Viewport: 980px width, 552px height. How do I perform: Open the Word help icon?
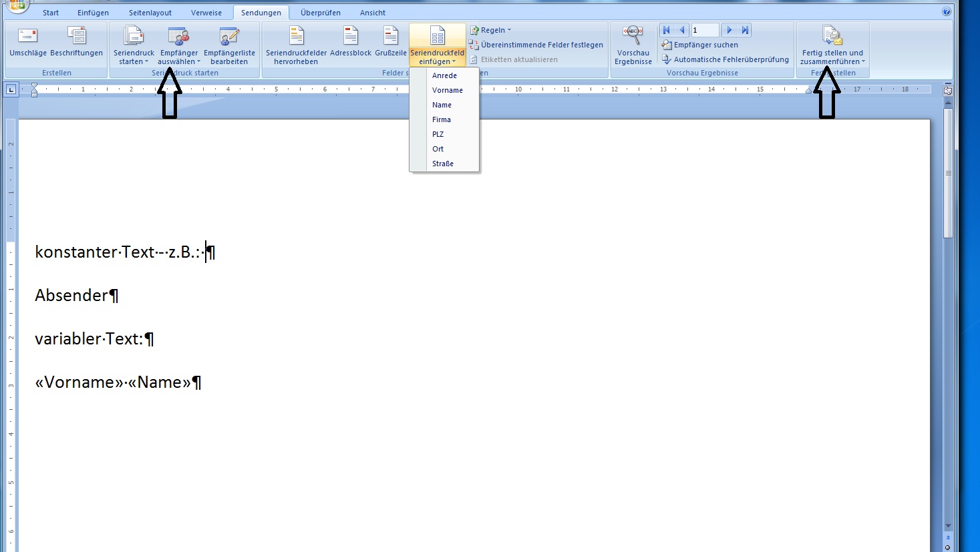tap(946, 11)
